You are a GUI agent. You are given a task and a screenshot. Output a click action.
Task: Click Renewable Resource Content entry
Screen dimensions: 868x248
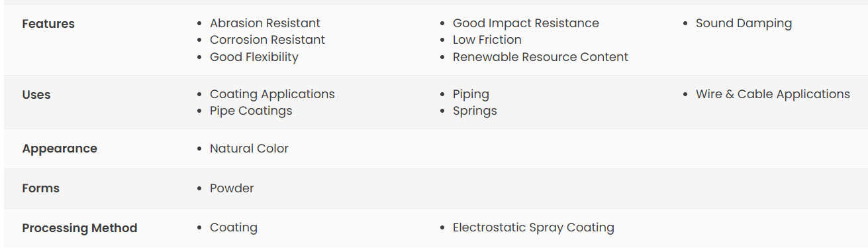540,57
